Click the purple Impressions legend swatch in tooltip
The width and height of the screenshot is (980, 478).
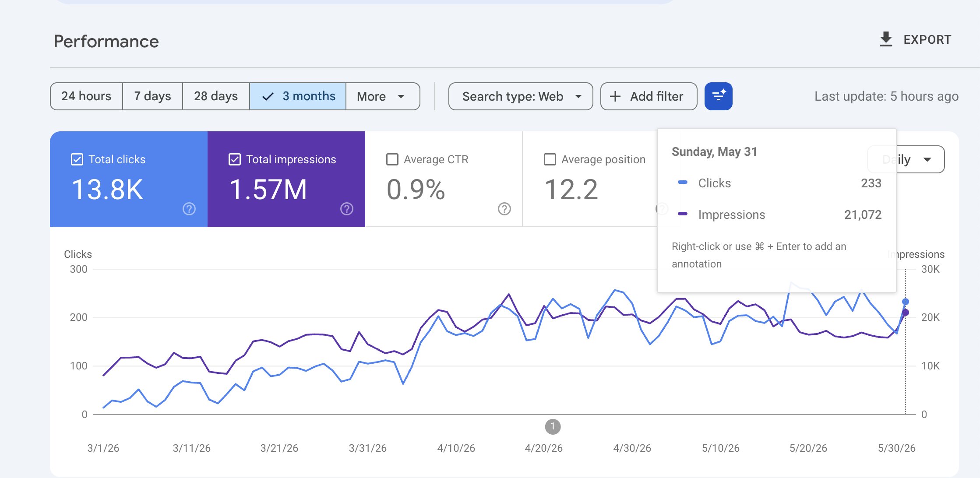(683, 214)
